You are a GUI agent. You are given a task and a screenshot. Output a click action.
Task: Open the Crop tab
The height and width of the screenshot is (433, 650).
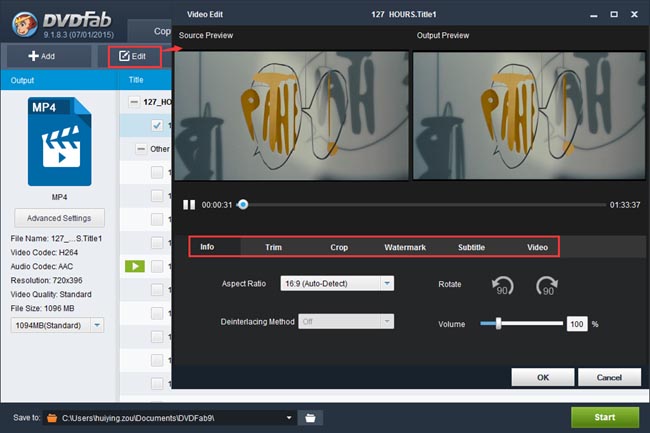pyautogui.click(x=339, y=247)
